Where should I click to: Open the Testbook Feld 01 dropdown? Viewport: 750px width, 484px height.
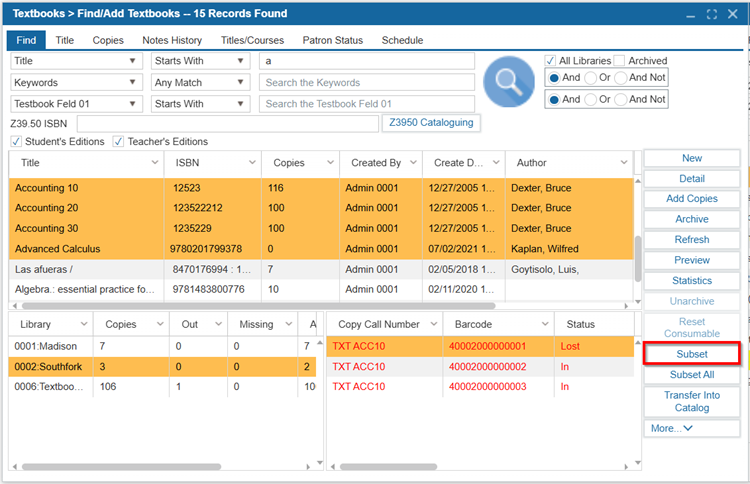[132, 104]
